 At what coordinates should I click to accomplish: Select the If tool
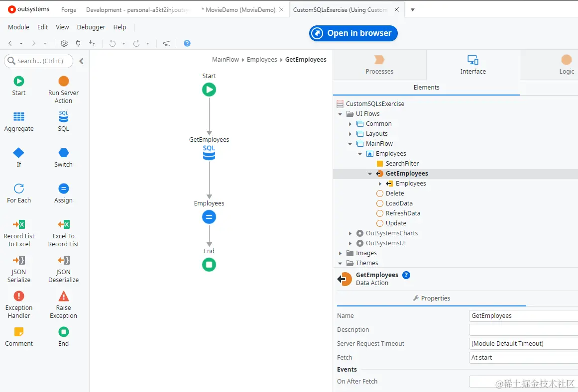(19, 157)
